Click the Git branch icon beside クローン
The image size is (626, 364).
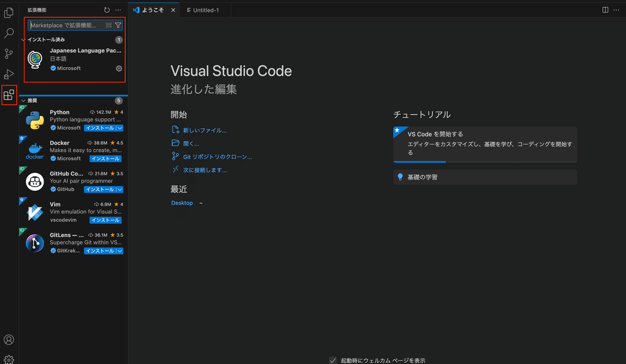[x=175, y=156]
